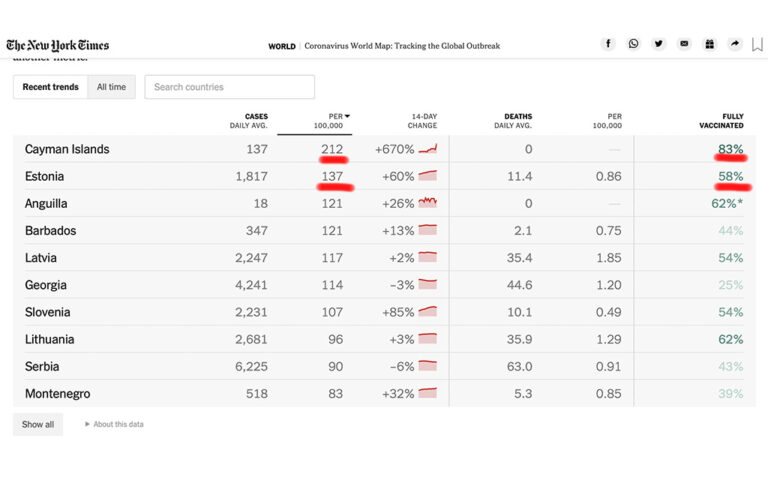Viewport: 768px width, 477px height.
Task: Switch to Recent trends view
Action: (50, 87)
